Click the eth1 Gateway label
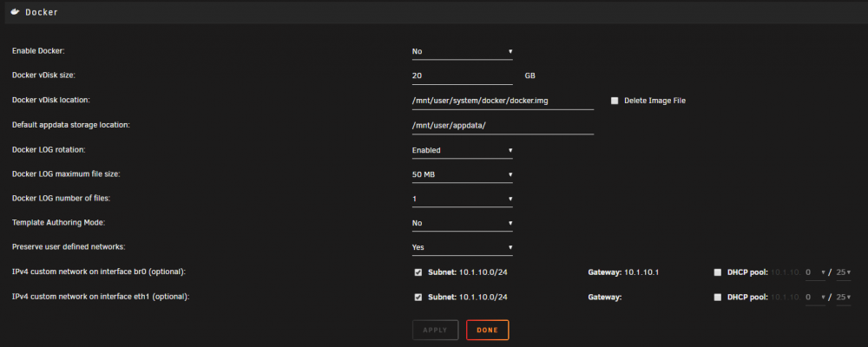Viewport: 868px width, 347px height. click(x=605, y=298)
